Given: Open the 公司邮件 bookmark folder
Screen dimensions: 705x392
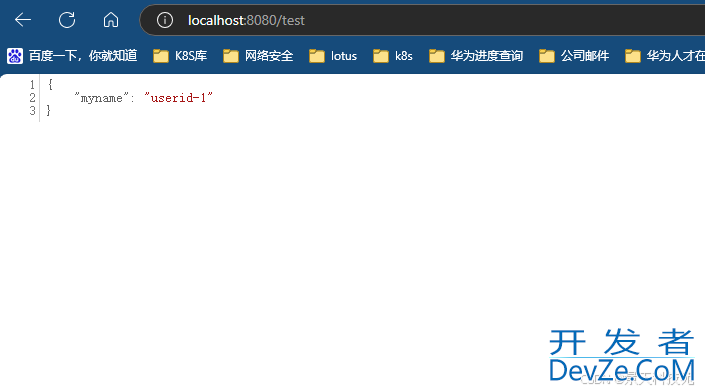Looking at the screenshot, I should click(574, 56).
